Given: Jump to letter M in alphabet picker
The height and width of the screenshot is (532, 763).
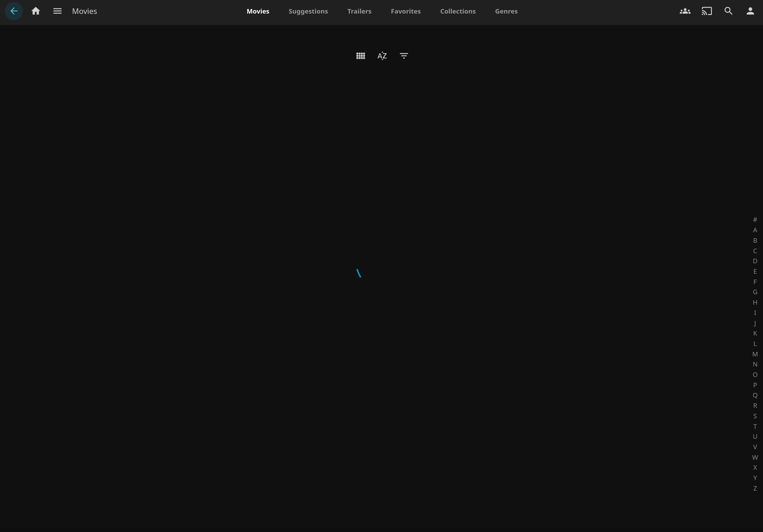Looking at the screenshot, I should (755, 354).
